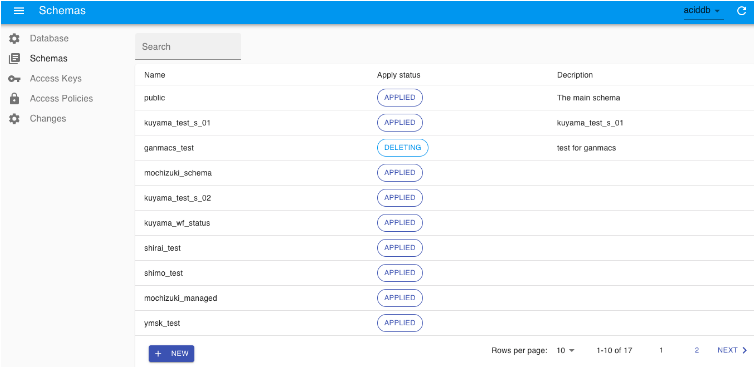Click the APPLIED chip for kuyama_test_s_02
Viewport: 756px width, 368px height.
[400, 198]
